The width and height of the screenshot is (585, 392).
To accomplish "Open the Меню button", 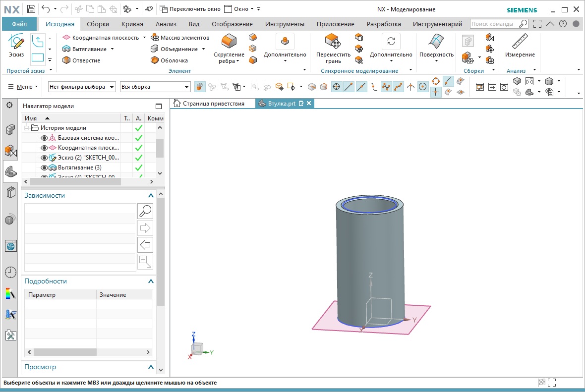I will (x=23, y=87).
